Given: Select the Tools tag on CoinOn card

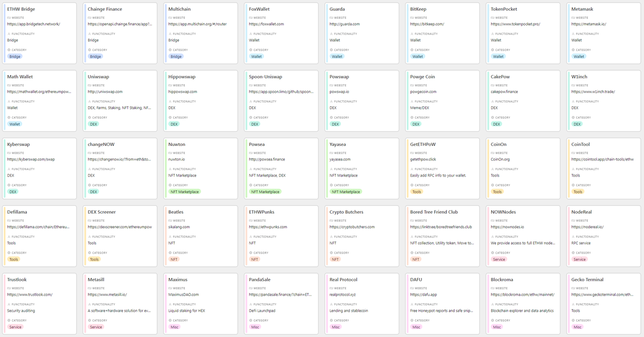Looking at the screenshot, I should click(497, 192).
